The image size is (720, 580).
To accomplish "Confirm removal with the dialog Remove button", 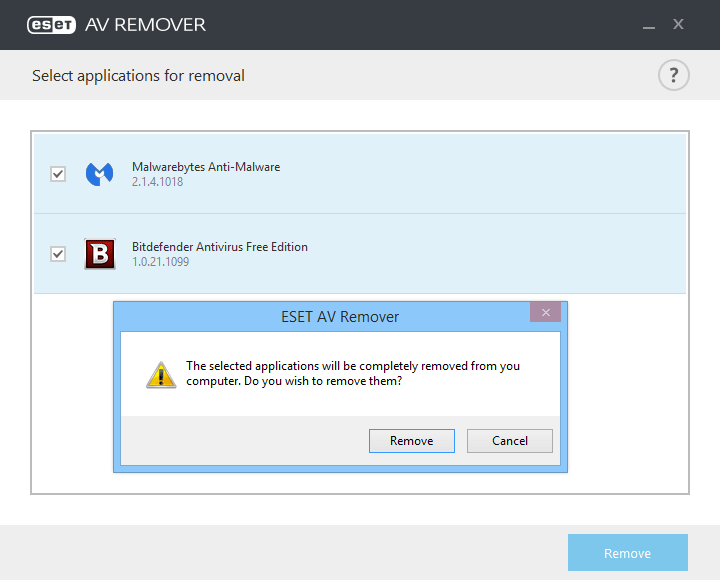I will pyautogui.click(x=411, y=441).
